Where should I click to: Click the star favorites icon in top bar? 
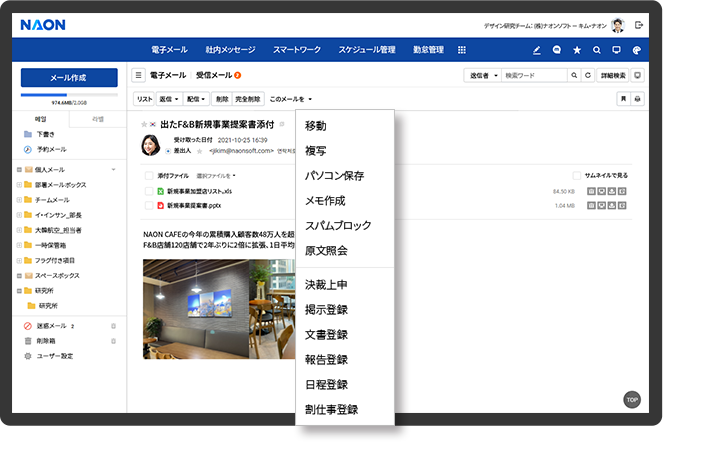click(x=577, y=50)
